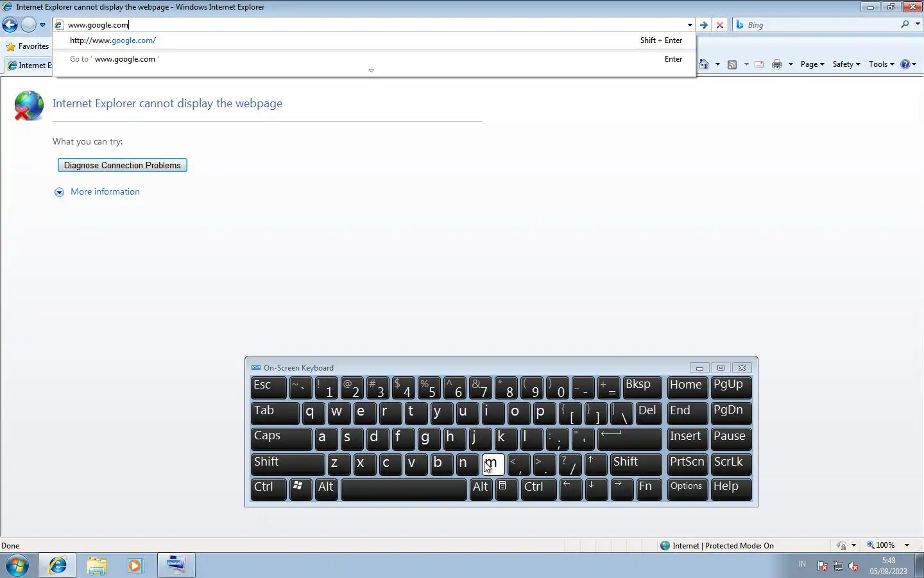Click the browser Back arrow button

[10, 25]
